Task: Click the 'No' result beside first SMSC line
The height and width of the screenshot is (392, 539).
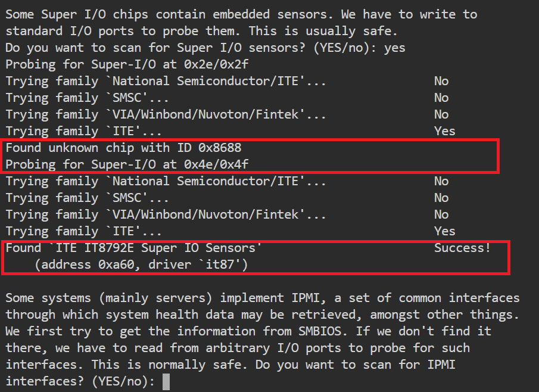Action: click(441, 98)
